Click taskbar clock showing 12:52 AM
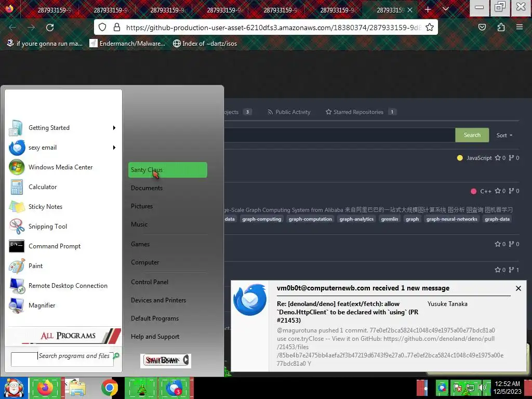This screenshot has width=532, height=399. tap(507, 388)
